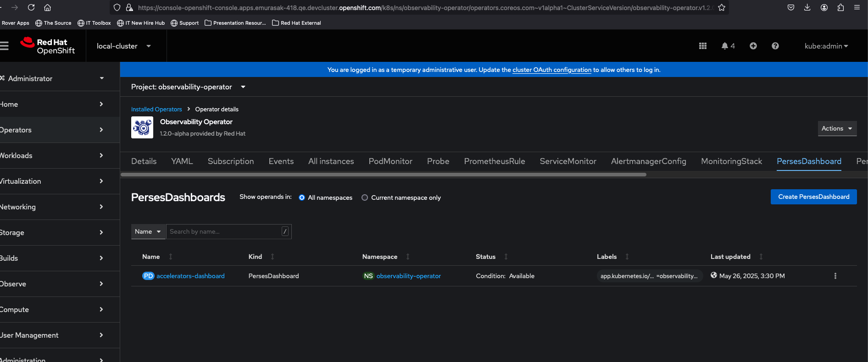The height and width of the screenshot is (362, 868).
Task: Select the All namespaces radio button
Action: tap(302, 197)
